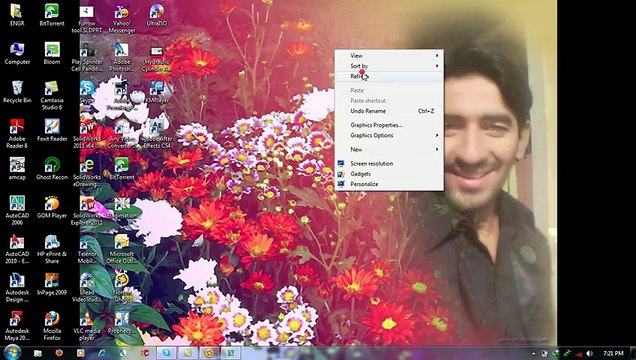Expand the New submenu in context menu
This screenshot has height=360, width=636.
(389, 149)
